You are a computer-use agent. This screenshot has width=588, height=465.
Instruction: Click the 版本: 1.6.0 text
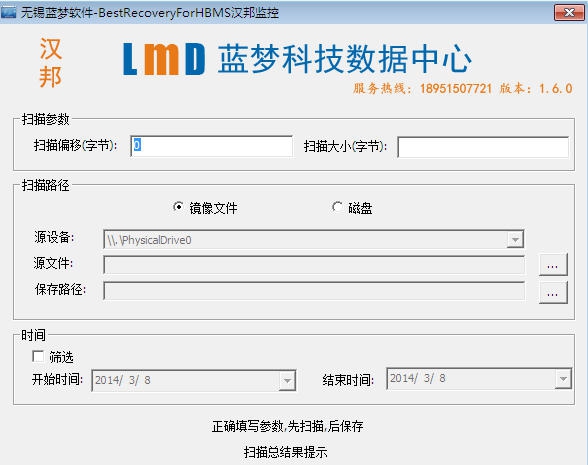[536, 88]
